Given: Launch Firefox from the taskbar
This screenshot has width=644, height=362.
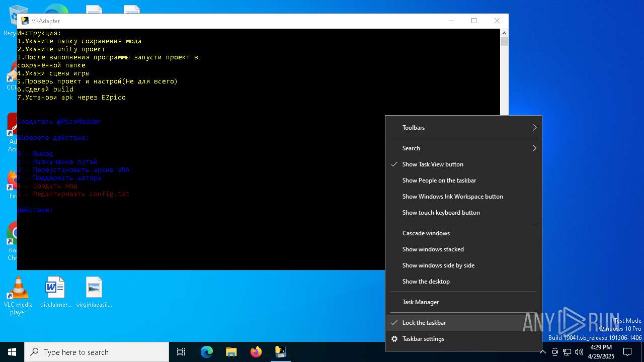Looking at the screenshot, I should point(256,352).
